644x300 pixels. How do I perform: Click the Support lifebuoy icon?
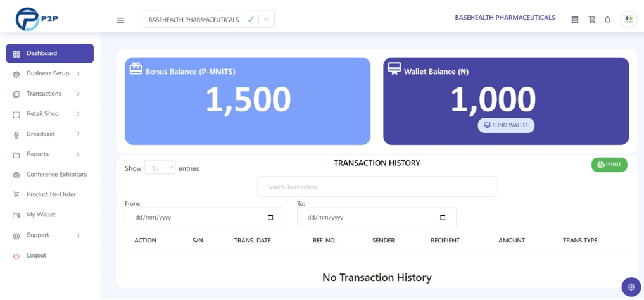16,236
